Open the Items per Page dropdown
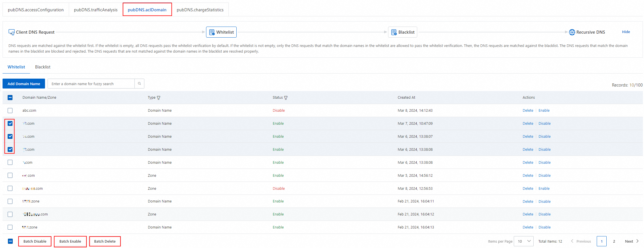644x248 pixels. (x=524, y=241)
